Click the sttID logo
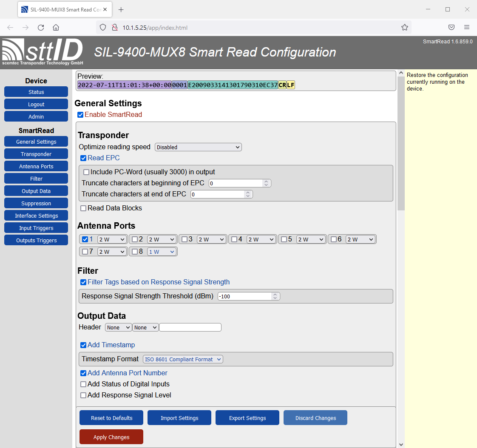Viewport: 477px width, 448px height. click(x=43, y=52)
